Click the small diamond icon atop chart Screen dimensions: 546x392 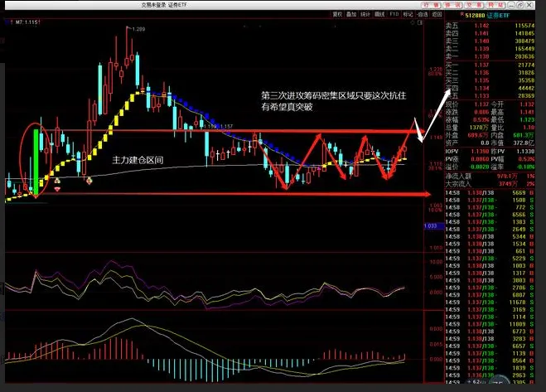[413, 22]
